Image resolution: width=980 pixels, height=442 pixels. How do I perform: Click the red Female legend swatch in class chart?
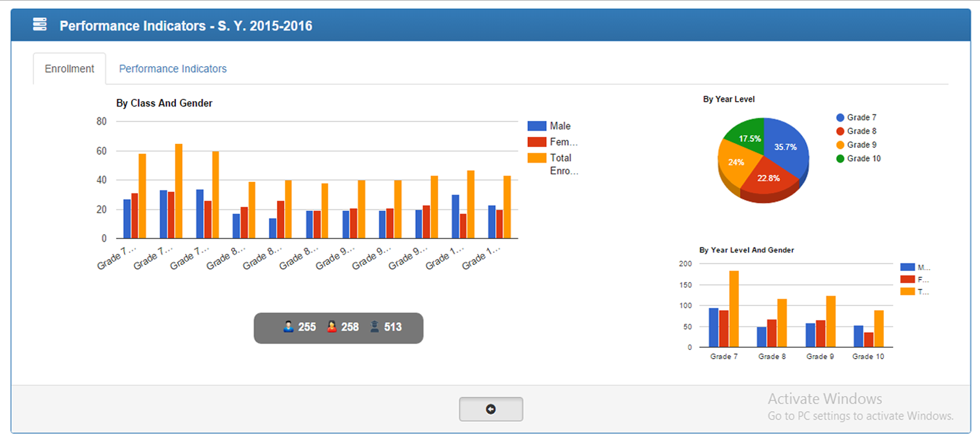(x=536, y=142)
